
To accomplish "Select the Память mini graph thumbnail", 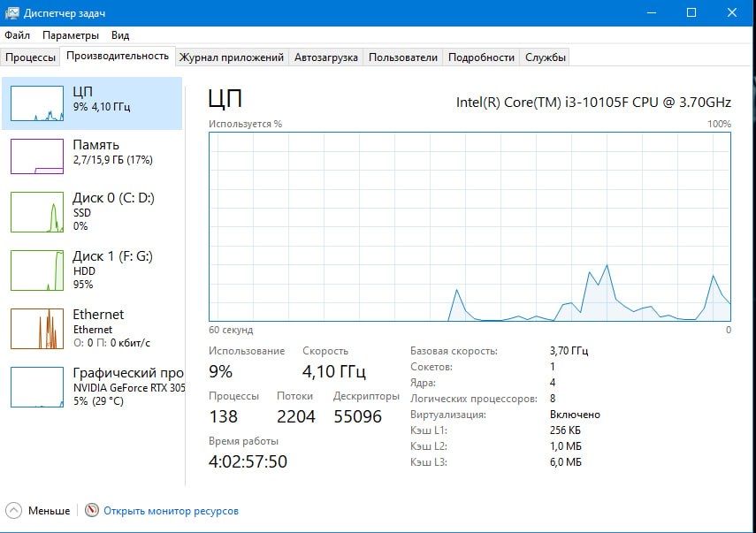I will coord(37,156).
